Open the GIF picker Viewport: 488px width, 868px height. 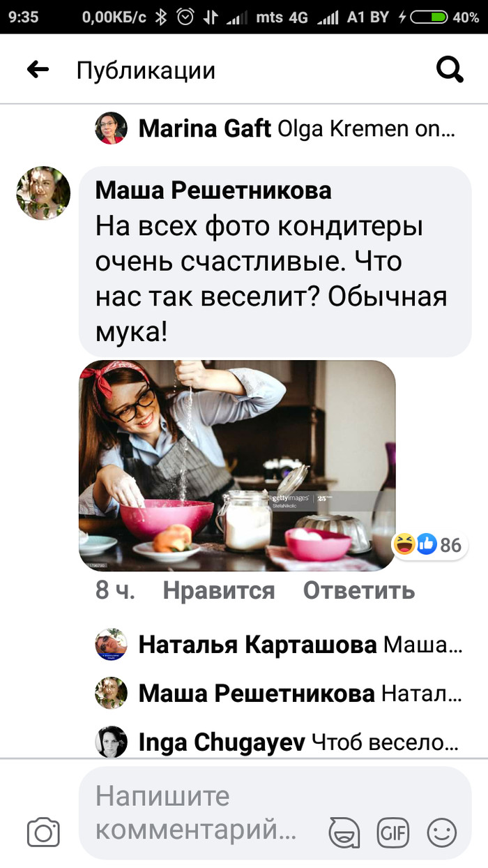pyautogui.click(x=392, y=832)
